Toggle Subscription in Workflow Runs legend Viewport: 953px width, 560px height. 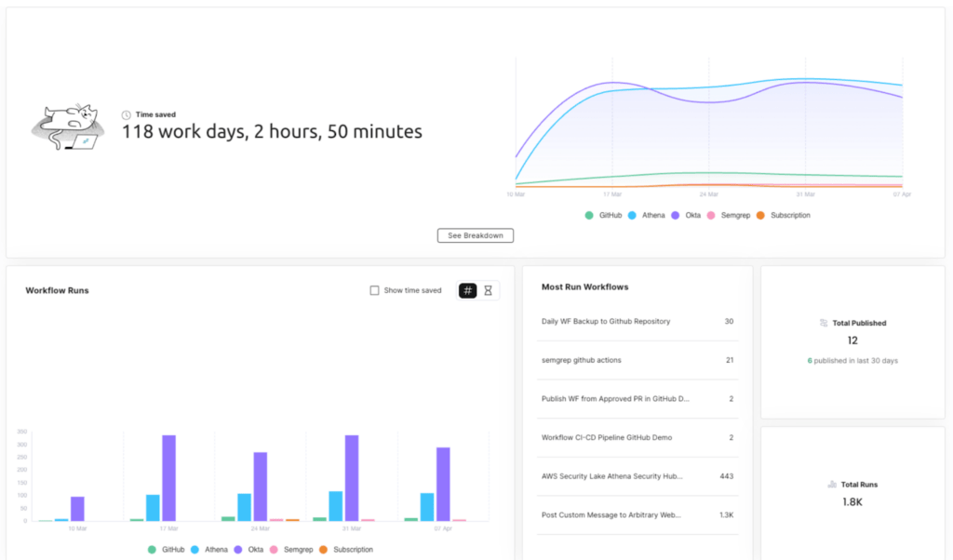point(345,550)
